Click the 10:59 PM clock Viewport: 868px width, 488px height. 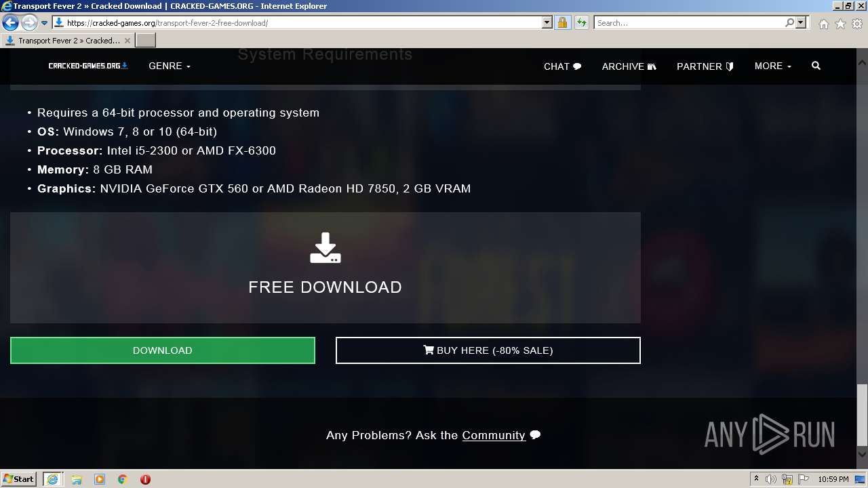(x=833, y=479)
